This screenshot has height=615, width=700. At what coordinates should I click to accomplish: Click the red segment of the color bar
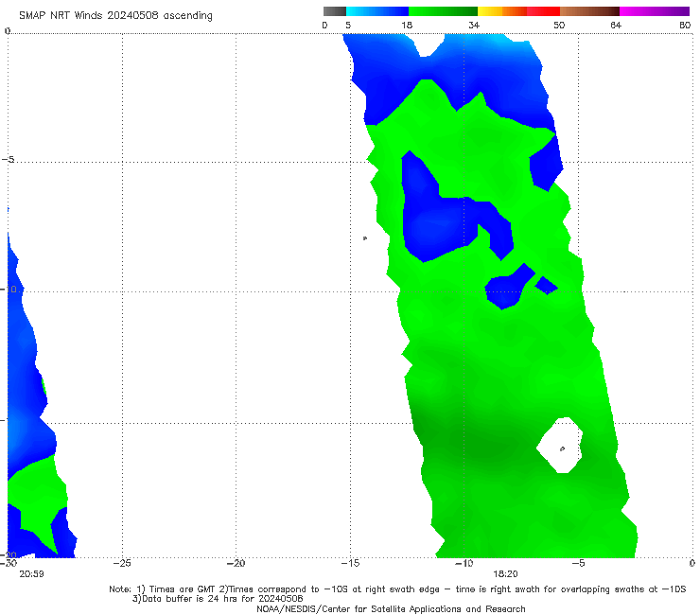pos(544,11)
